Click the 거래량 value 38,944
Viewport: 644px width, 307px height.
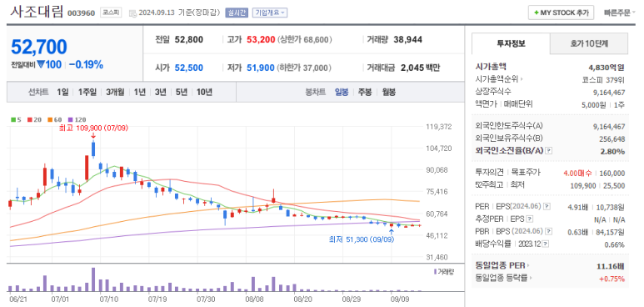(408, 40)
